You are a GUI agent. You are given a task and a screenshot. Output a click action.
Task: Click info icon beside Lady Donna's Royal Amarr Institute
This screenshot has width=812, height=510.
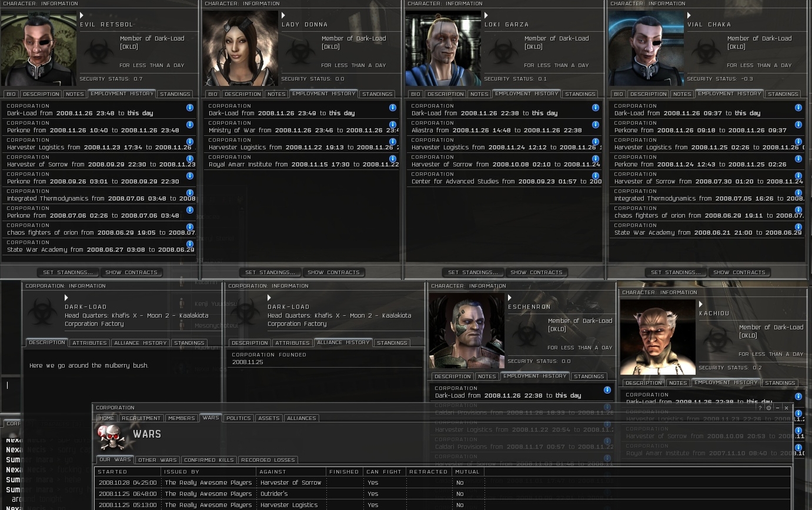point(393,159)
